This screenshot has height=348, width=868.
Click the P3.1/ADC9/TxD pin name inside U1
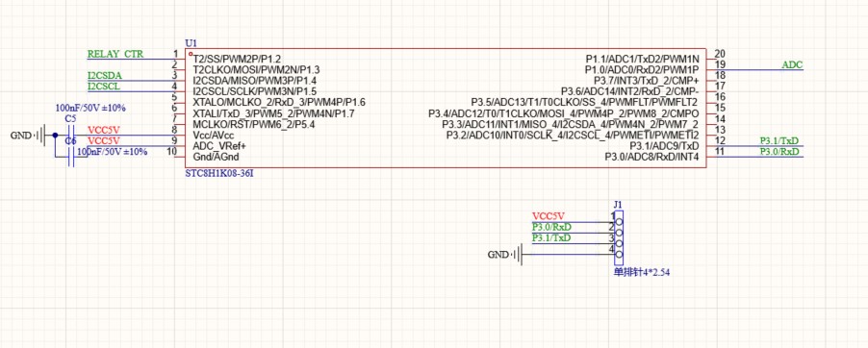(664, 146)
